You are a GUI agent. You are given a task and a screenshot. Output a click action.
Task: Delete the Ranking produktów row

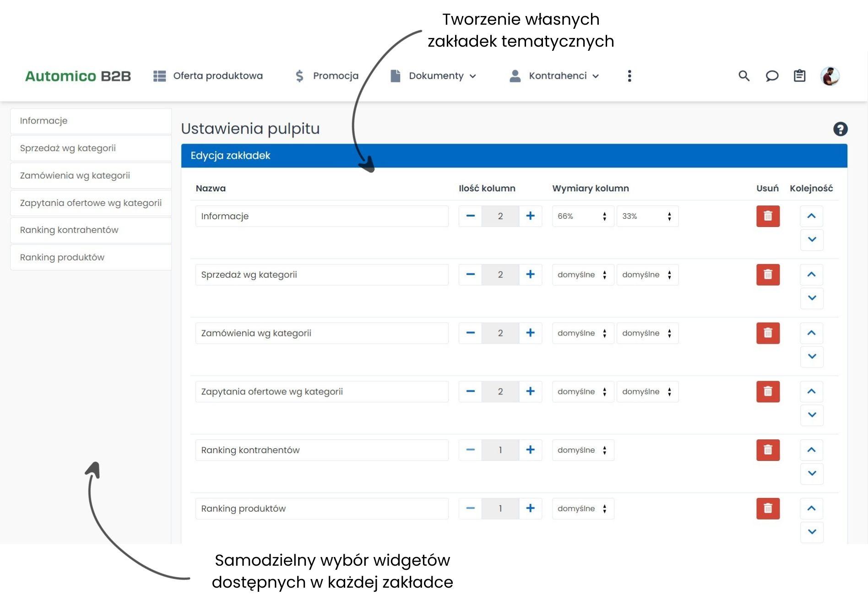pos(768,508)
